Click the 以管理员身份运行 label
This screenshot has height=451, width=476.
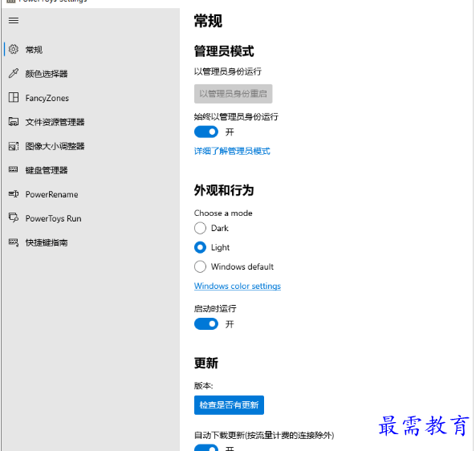pyautogui.click(x=228, y=71)
